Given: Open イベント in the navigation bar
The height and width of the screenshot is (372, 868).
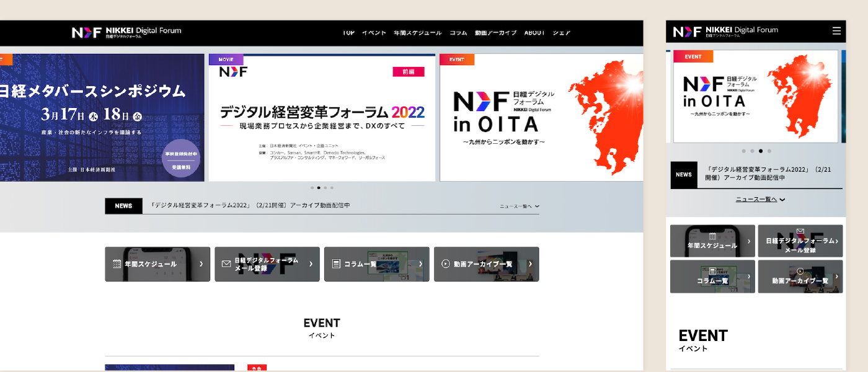Looking at the screenshot, I should coord(374,33).
